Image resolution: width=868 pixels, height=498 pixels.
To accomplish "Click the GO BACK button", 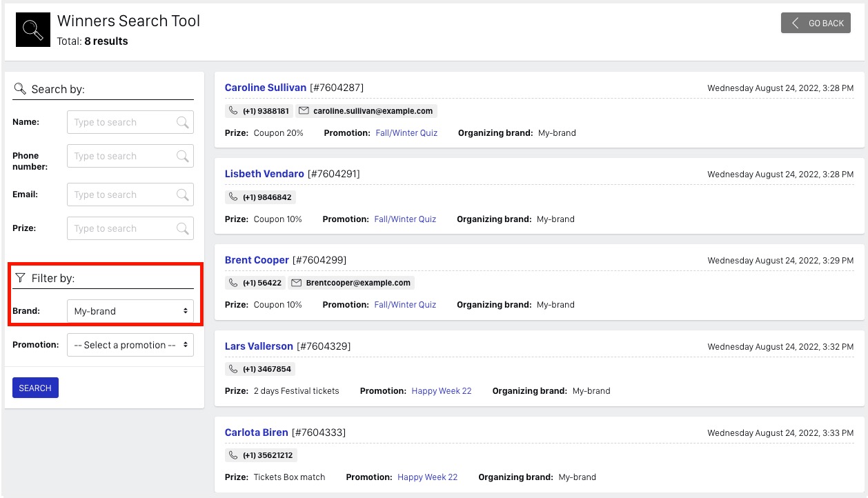I will click(816, 23).
